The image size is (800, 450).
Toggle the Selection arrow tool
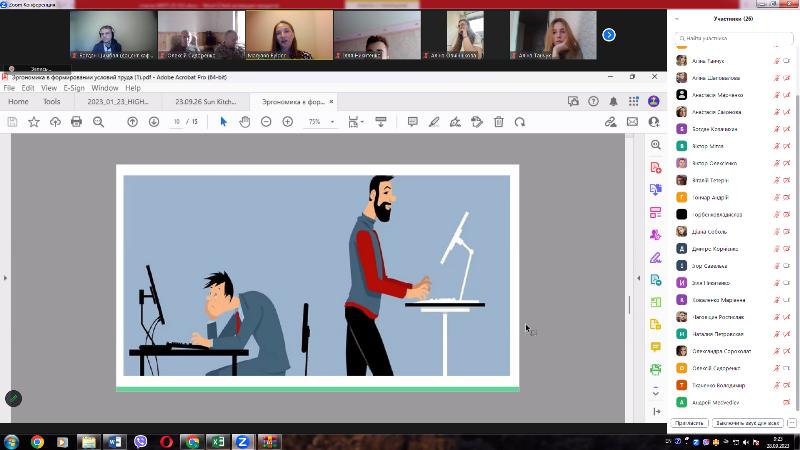223,122
